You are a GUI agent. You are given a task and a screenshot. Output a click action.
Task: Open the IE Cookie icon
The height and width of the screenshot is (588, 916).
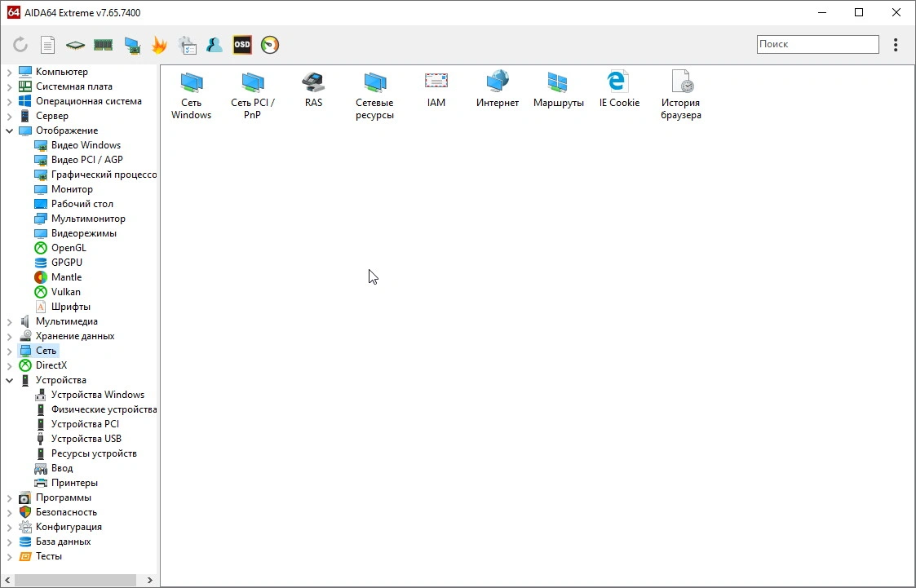(619, 89)
